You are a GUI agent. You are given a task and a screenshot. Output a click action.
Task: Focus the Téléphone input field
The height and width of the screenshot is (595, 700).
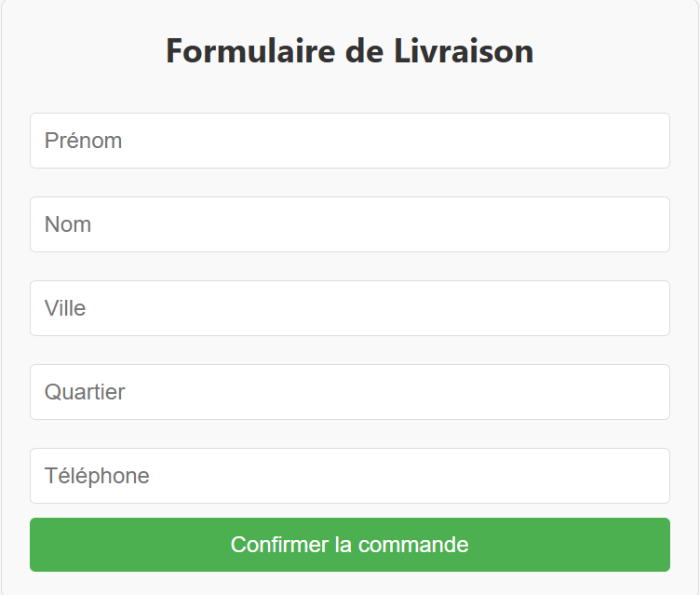point(350,476)
